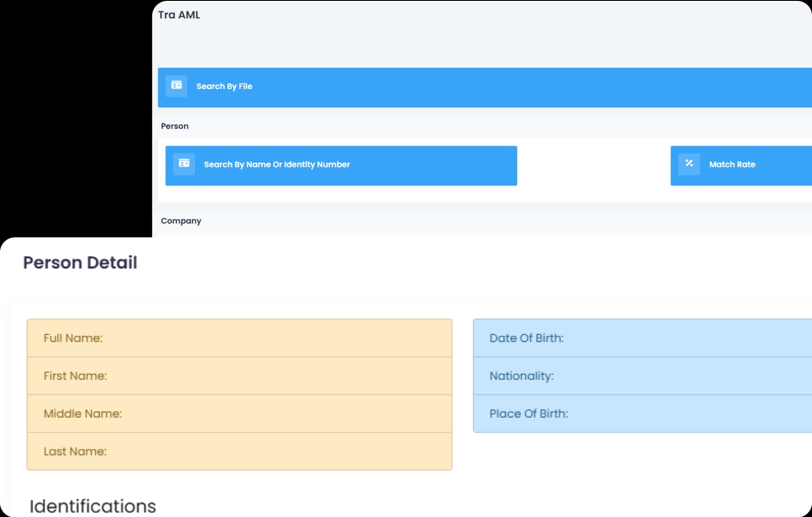The image size is (812, 517).
Task: Select the Nationality row
Action: click(641, 376)
